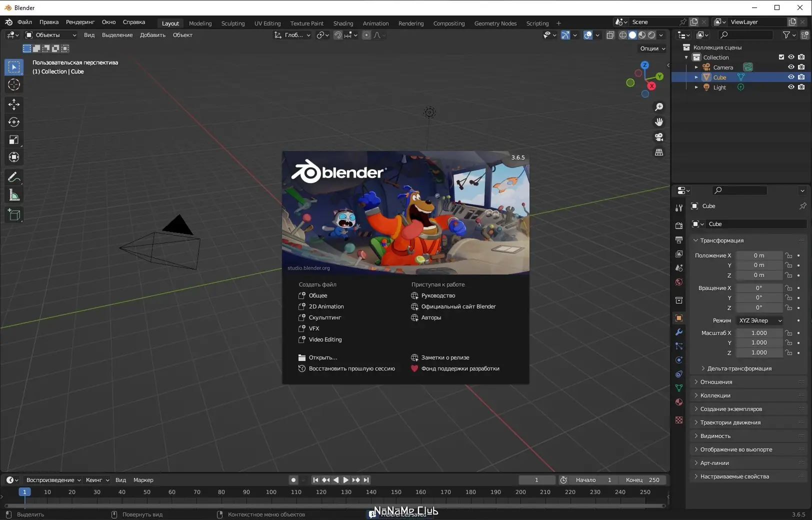Open the Опции dropdown in viewport

coord(652,48)
